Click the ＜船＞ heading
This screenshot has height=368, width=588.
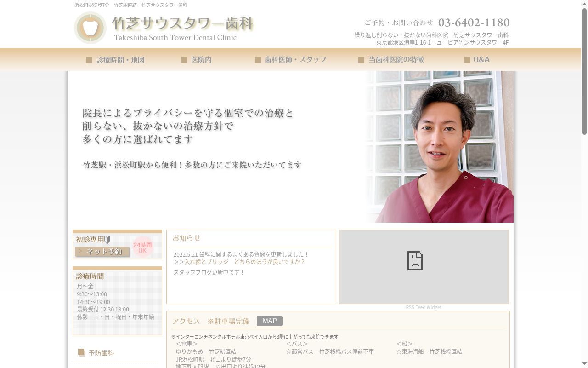(x=404, y=344)
